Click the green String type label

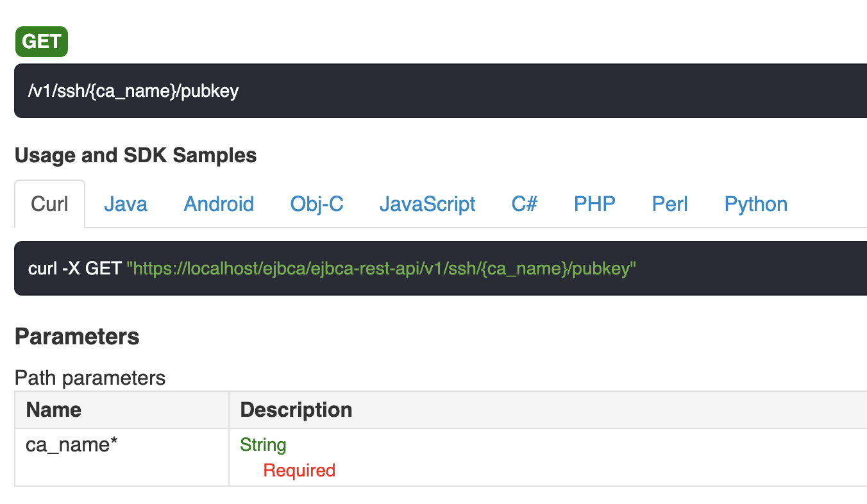[263, 444]
